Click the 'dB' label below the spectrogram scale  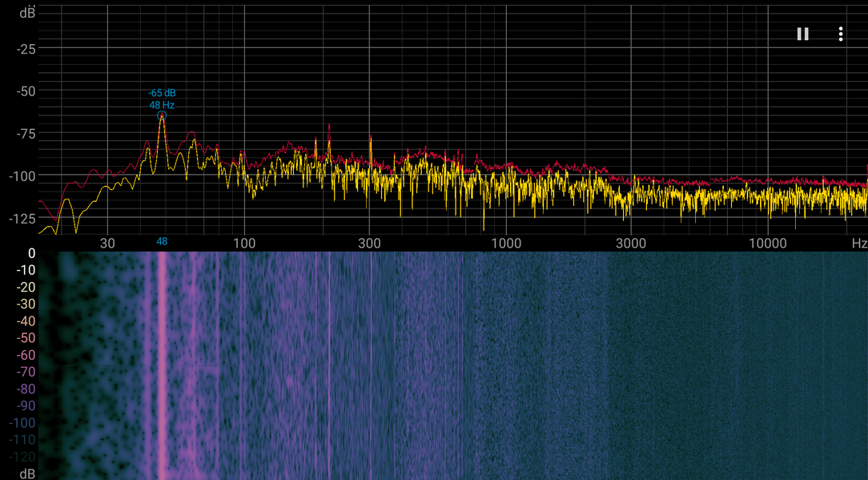[27, 474]
